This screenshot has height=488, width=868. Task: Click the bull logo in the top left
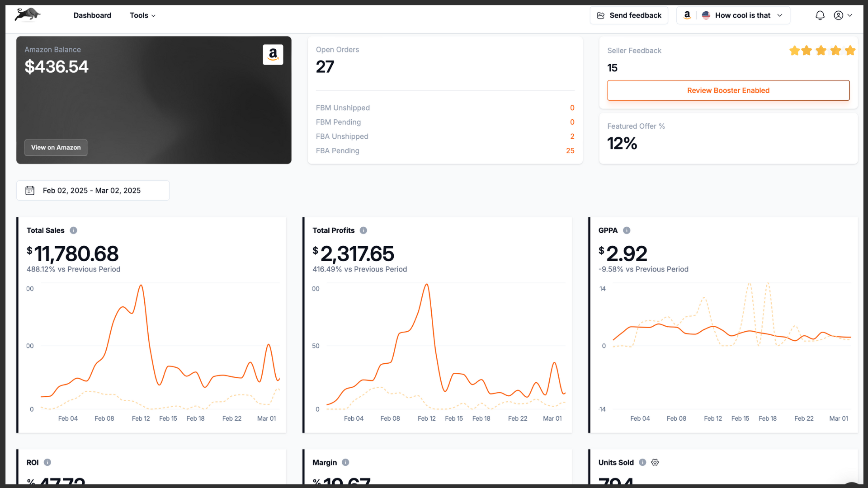coord(28,14)
